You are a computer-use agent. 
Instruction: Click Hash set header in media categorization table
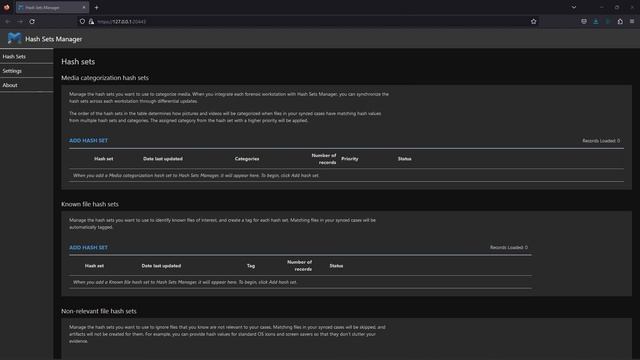[x=104, y=159]
